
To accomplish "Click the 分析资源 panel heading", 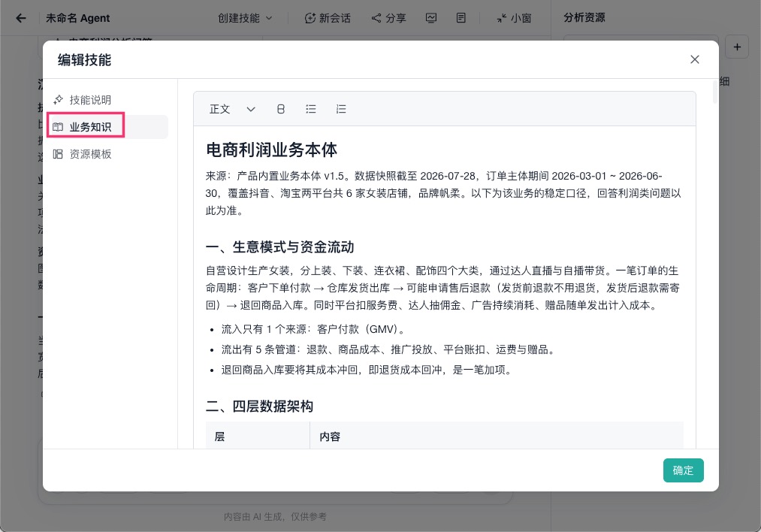I will 584,18.
